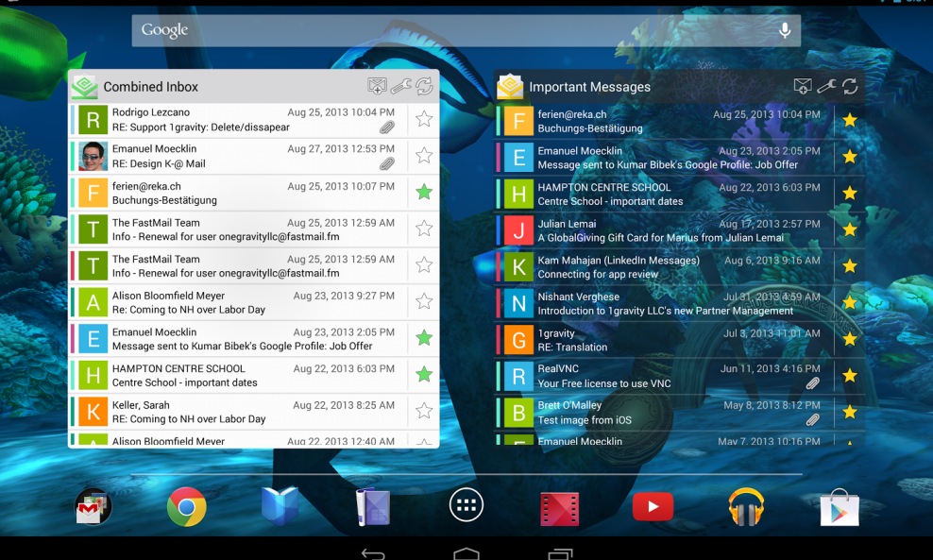
Task: Open Play Magazines from the dock
Action: 373,507
